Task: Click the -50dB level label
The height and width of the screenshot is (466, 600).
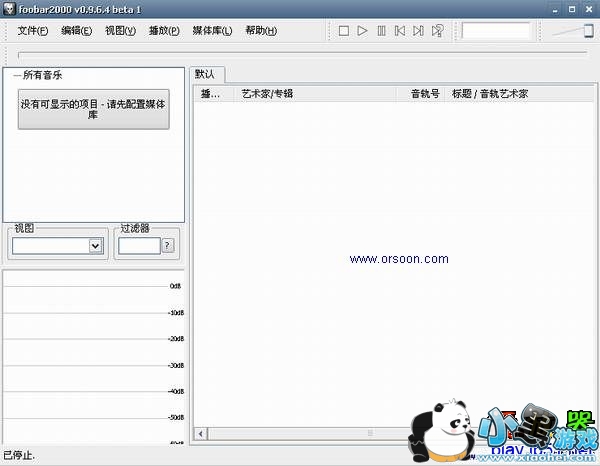Action: click(176, 417)
